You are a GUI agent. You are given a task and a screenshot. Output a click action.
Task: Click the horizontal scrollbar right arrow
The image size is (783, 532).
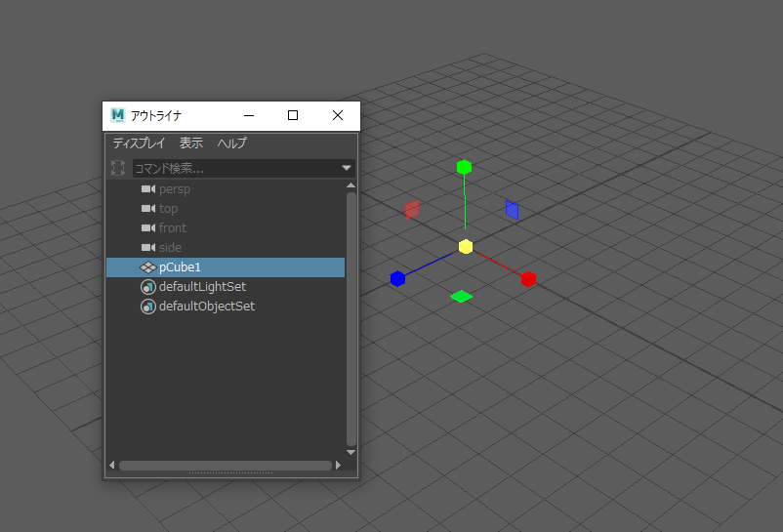(339, 465)
